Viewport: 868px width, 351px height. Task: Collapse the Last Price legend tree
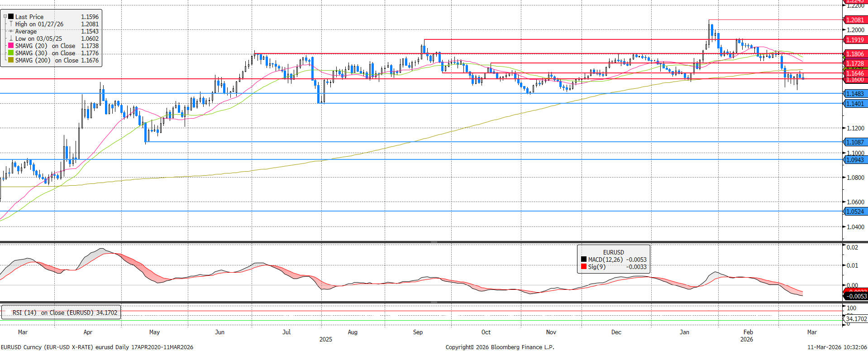[x=5, y=17]
